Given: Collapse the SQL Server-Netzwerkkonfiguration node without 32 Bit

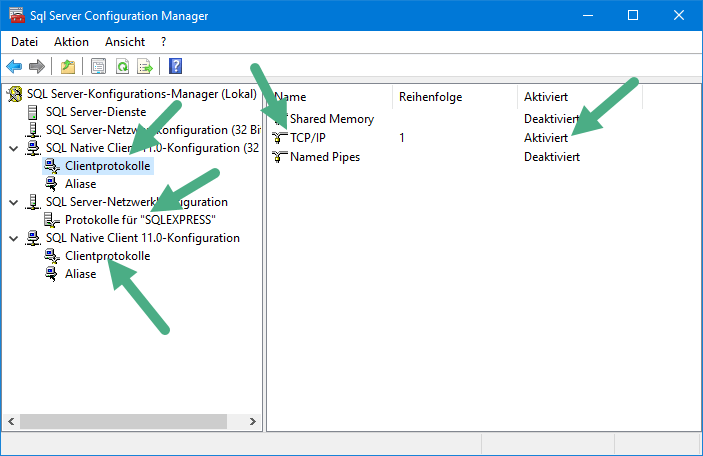Looking at the screenshot, I should tap(13, 202).
